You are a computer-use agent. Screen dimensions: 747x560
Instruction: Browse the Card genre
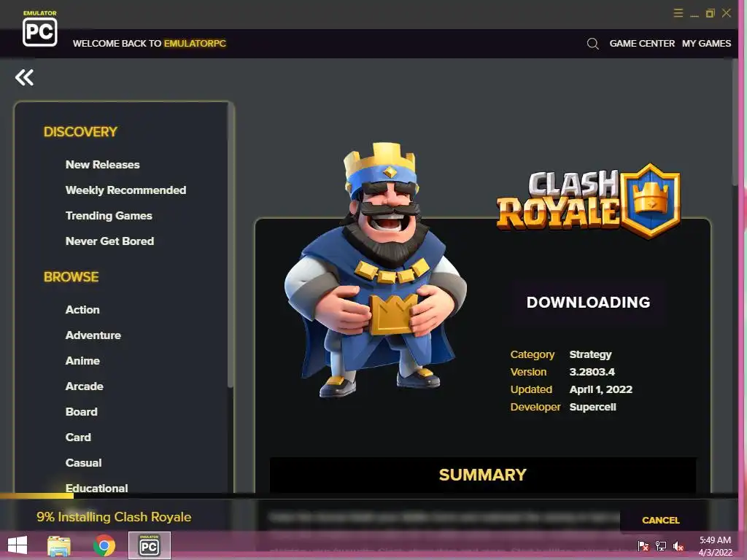pos(78,437)
